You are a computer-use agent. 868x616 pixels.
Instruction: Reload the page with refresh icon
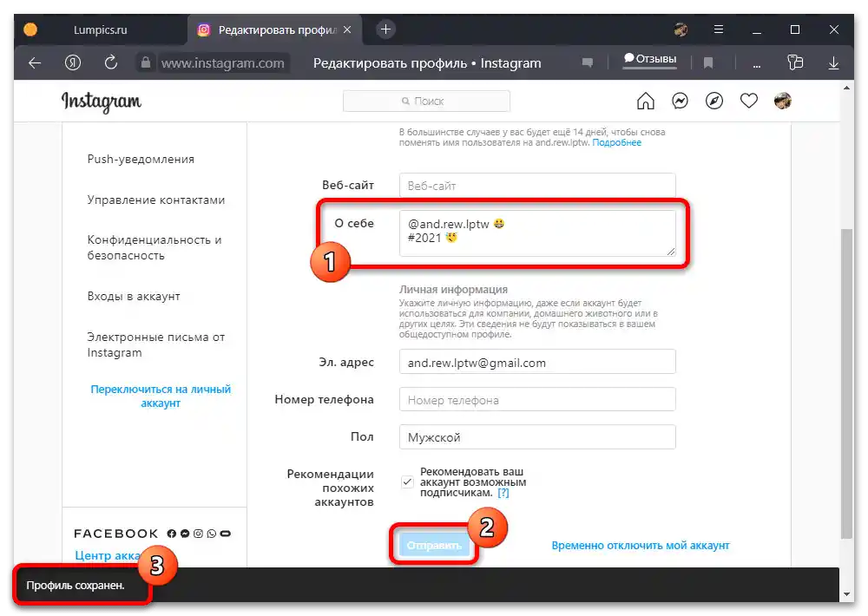point(111,62)
